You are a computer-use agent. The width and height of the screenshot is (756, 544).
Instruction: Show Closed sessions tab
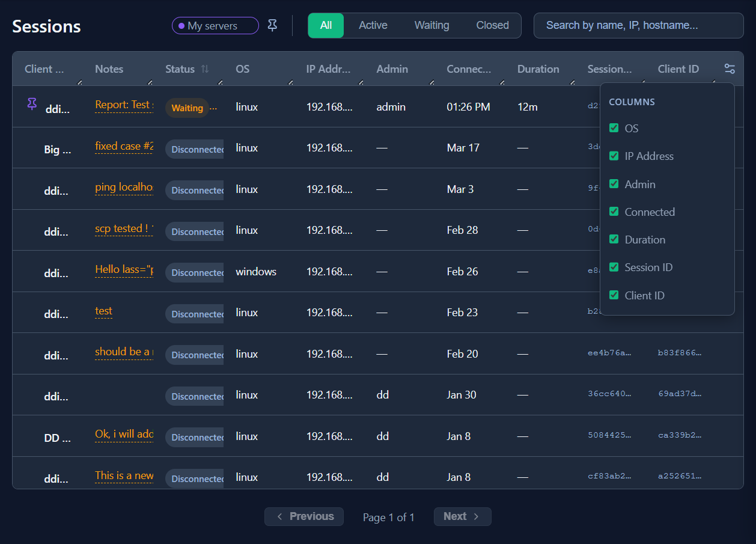[492, 25]
